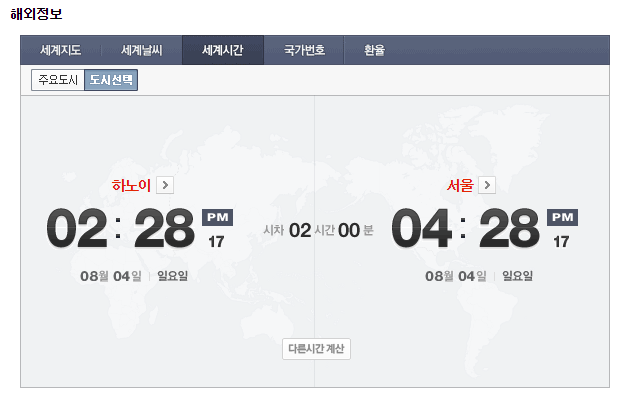Click the PM badge under 하노이
Image resolution: width=626 pixels, height=394 pixels.
217,218
